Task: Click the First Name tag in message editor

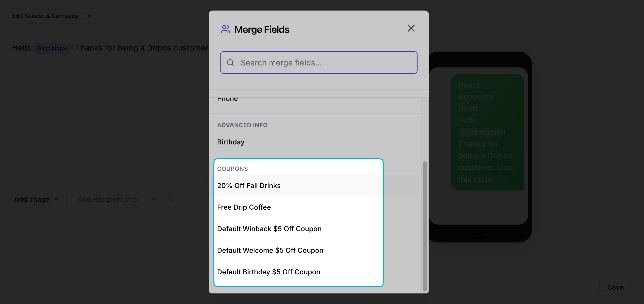Action: click(53, 49)
